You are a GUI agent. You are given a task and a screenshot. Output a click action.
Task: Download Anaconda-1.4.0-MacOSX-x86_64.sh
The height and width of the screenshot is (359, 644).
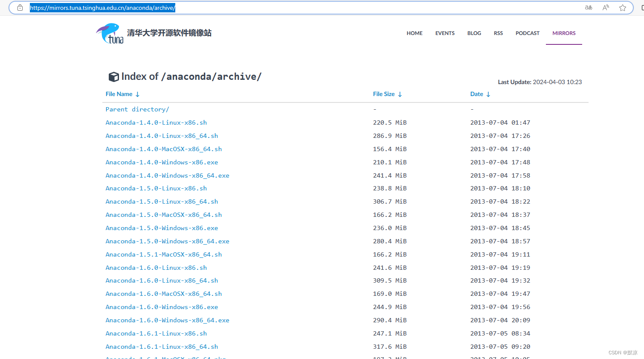click(x=164, y=149)
